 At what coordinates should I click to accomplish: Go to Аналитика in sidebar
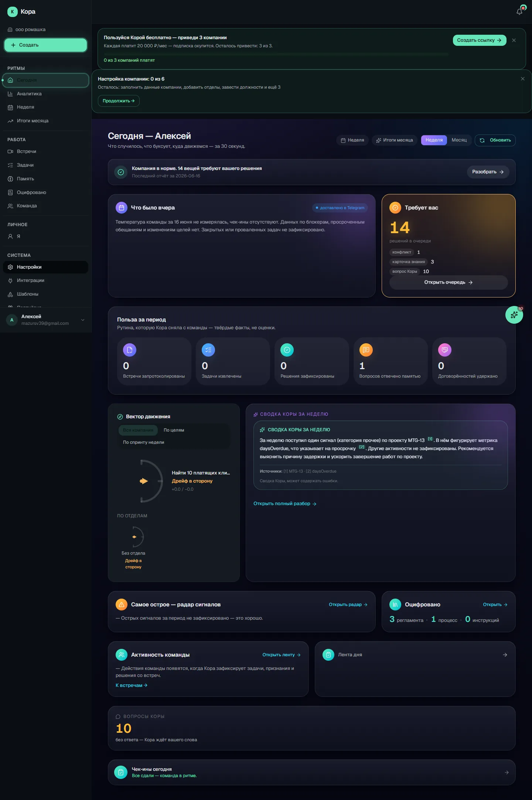46,94
